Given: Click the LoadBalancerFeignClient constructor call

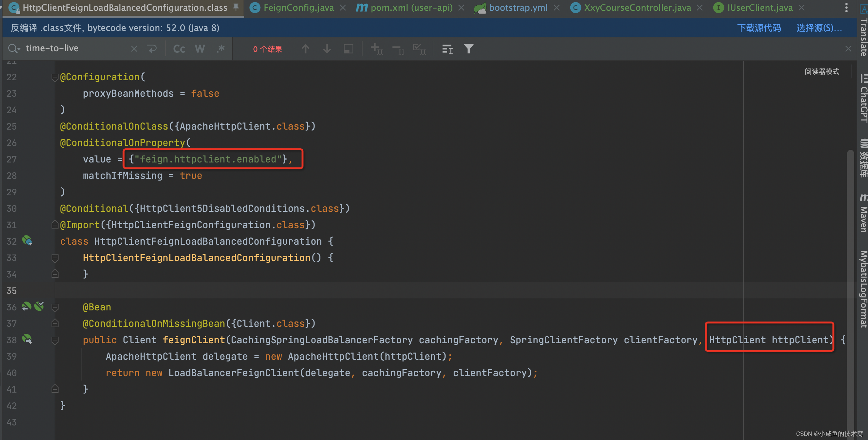Looking at the screenshot, I should tap(233, 373).
